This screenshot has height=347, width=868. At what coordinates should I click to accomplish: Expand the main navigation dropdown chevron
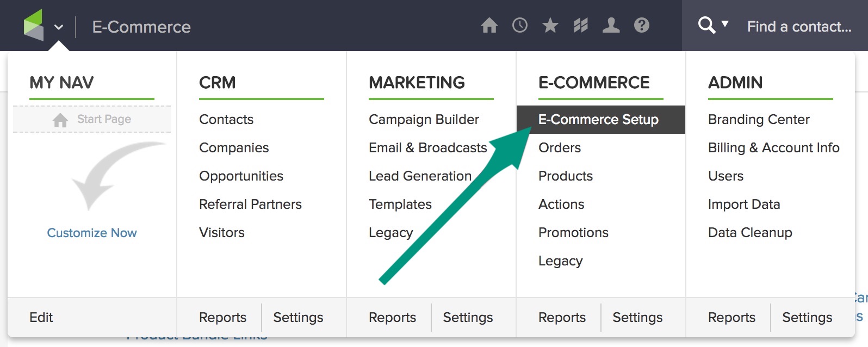(x=59, y=27)
